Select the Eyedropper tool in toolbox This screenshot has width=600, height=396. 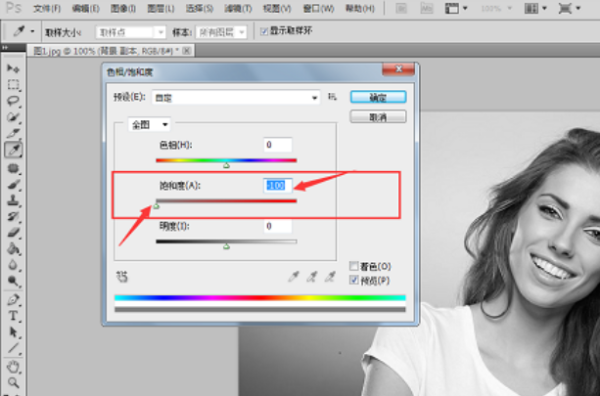coord(13,150)
